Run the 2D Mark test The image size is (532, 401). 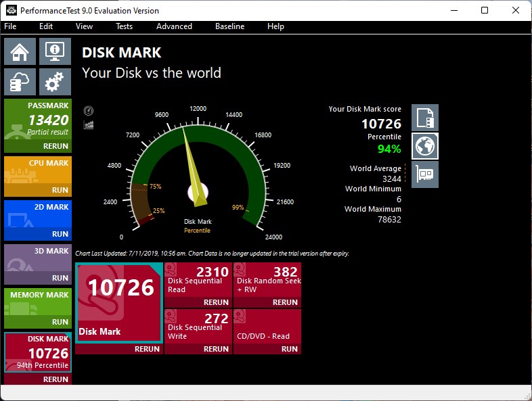[60, 234]
